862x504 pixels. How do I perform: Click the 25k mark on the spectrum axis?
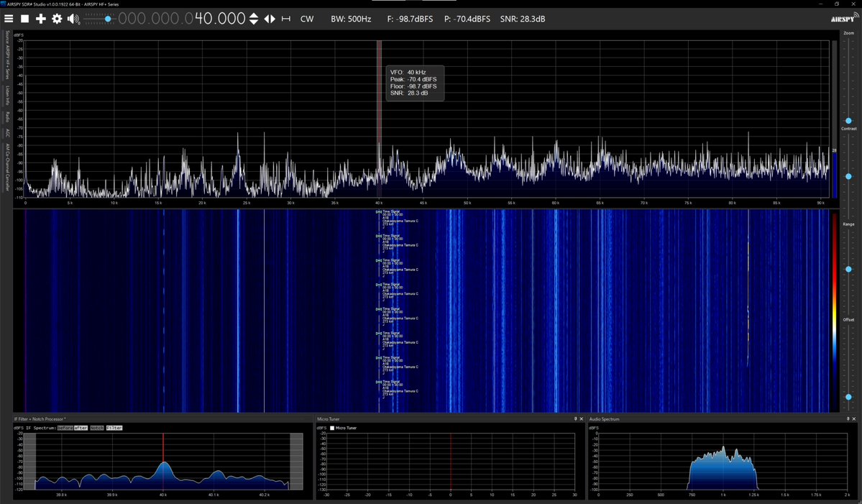(247, 203)
